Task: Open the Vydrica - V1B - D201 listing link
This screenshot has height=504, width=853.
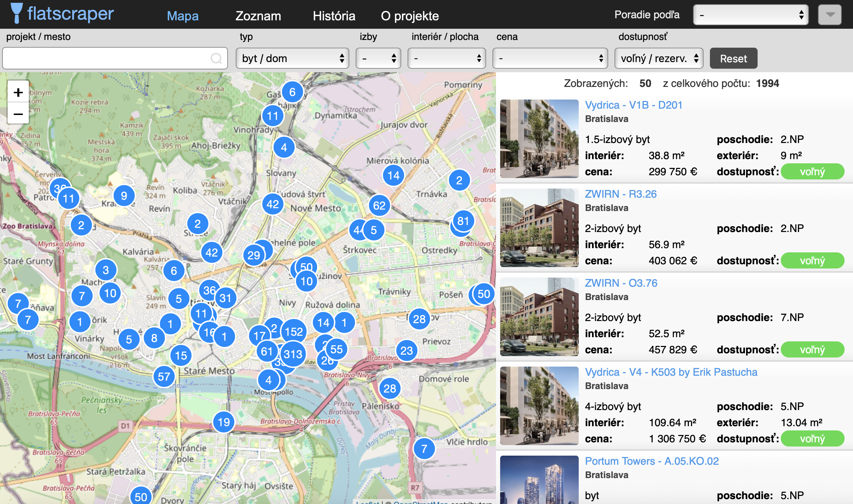Action: tap(633, 105)
